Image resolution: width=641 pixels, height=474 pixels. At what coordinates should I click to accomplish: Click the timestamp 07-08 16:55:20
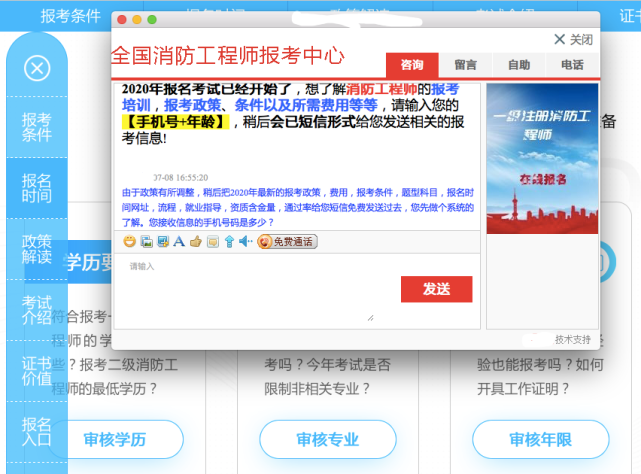180,178
